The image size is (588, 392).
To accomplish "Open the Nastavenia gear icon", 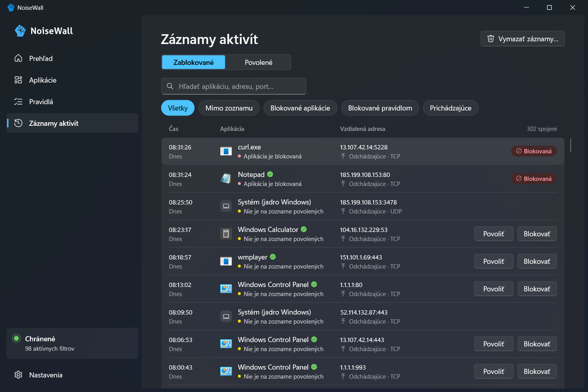I will tap(18, 375).
